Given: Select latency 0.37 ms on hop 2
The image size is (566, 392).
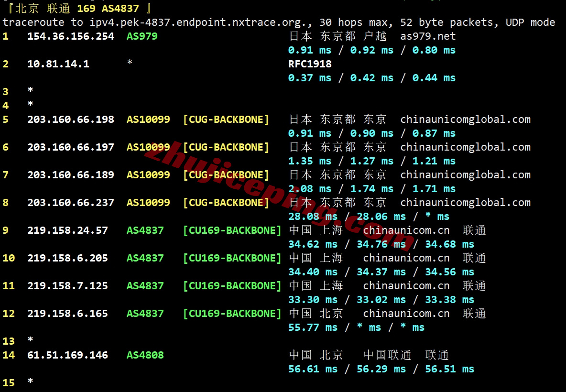Looking at the screenshot, I should pos(310,78).
